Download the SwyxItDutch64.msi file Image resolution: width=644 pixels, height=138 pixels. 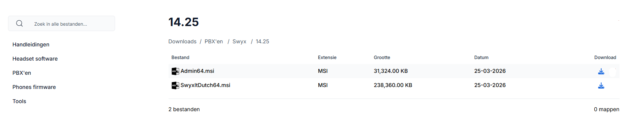pos(601,85)
